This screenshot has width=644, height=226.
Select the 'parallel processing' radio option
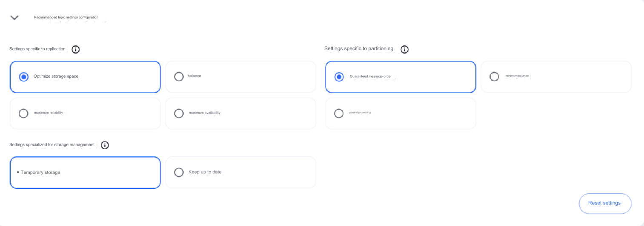click(339, 113)
